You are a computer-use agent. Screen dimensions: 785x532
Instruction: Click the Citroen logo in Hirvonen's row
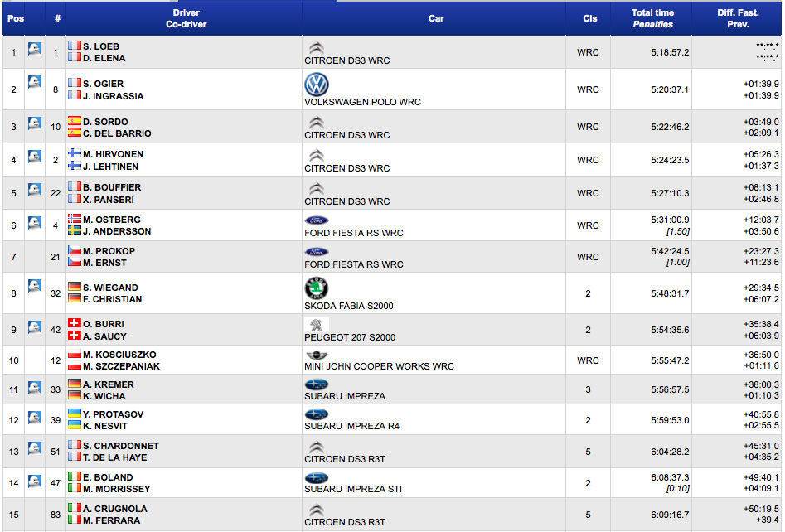[316, 156]
